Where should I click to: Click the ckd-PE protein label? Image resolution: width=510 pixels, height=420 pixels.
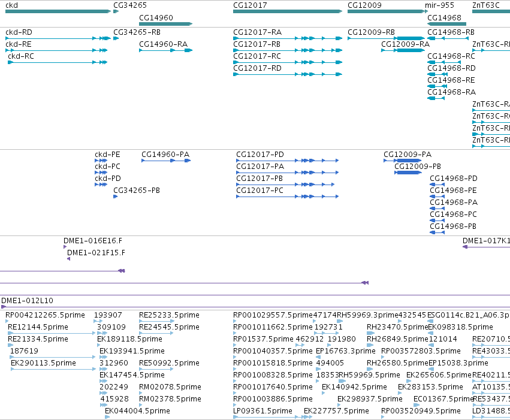[107, 155]
